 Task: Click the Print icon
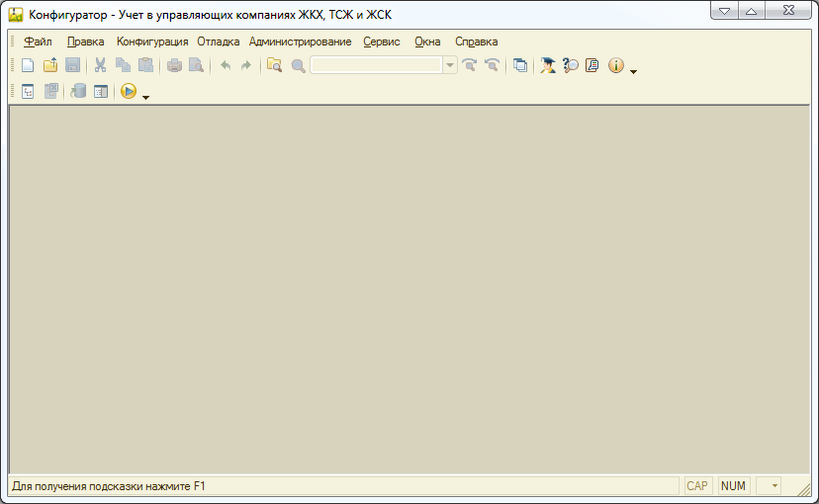[174, 65]
